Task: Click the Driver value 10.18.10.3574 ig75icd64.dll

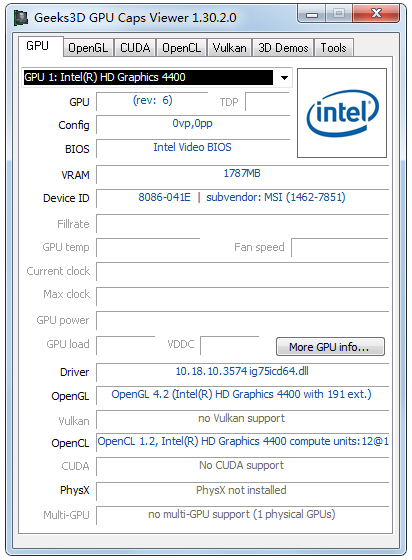Action: pos(242,372)
